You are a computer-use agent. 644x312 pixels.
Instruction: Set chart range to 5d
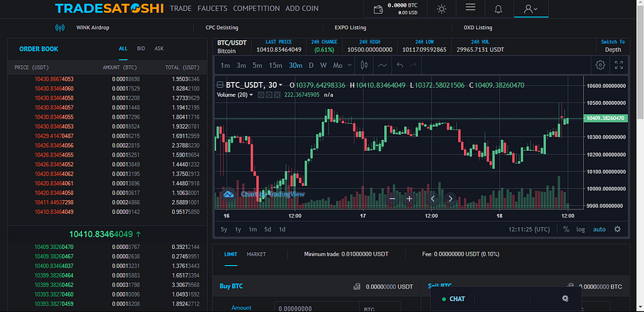point(267,229)
